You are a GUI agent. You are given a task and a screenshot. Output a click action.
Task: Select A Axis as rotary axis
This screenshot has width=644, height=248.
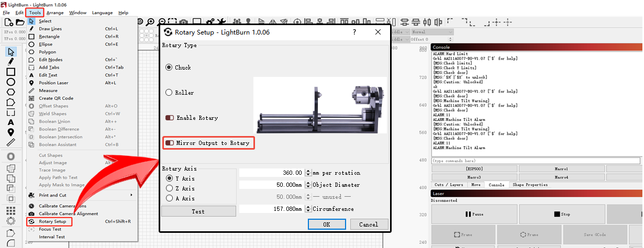[169, 198]
